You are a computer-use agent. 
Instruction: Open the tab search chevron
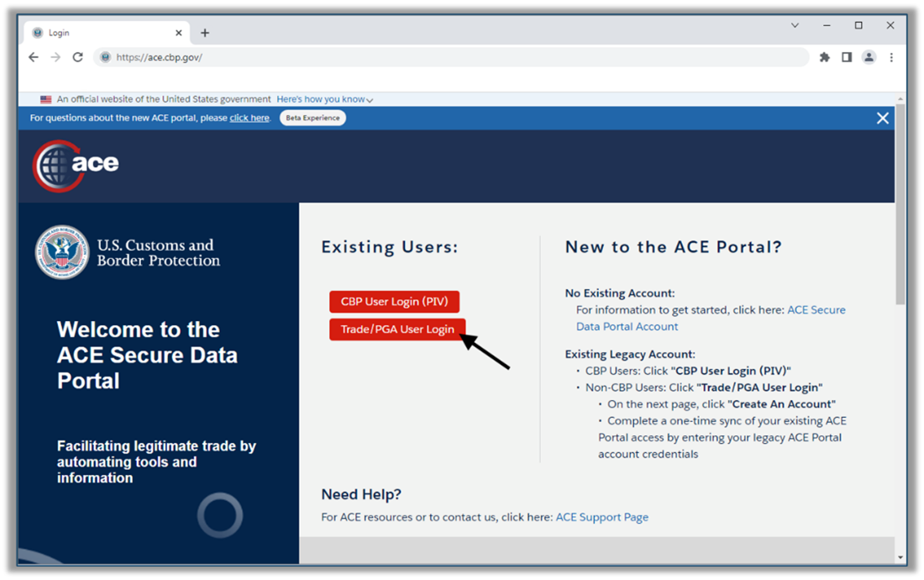pos(795,25)
